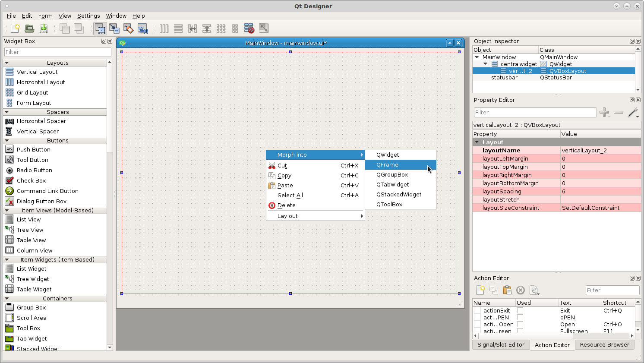Click New action icon in Action Editor
This screenshot has height=363, width=644.
480,290
